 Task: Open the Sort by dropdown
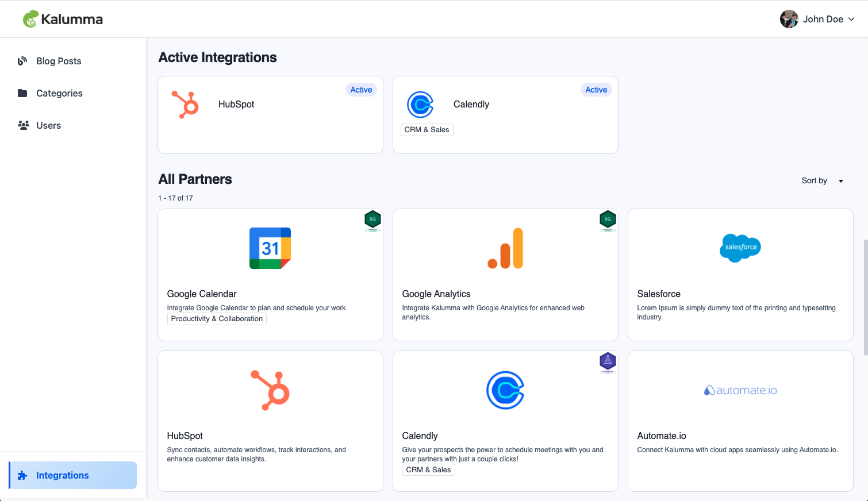coord(823,180)
